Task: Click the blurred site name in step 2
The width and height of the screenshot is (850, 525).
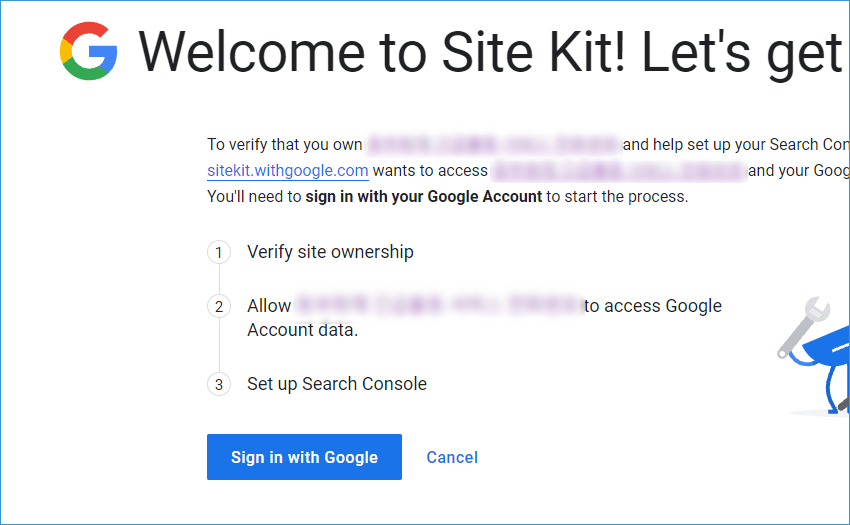Action: click(x=439, y=305)
